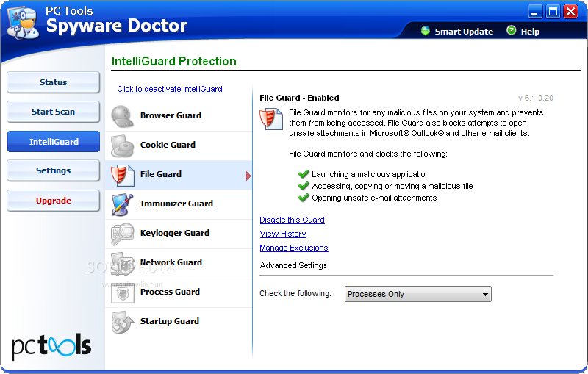This screenshot has width=588, height=374.
Task: Click 'File Guard monitors and blocks the following:'
Action: click(368, 154)
